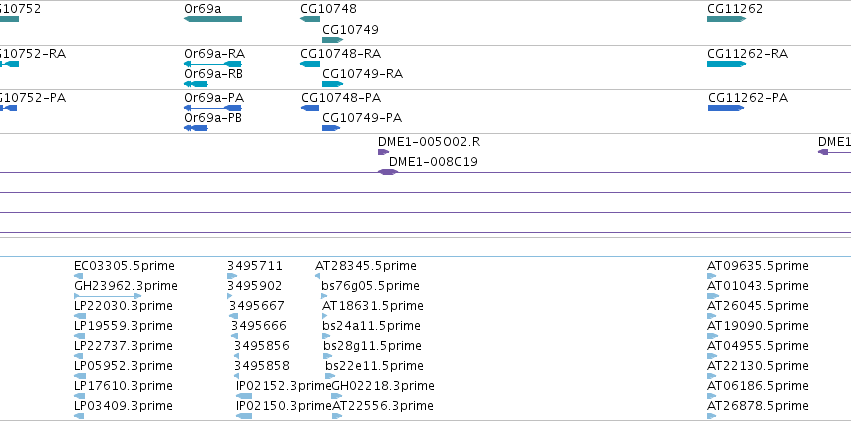The image size is (851, 421).
Task: Click the DME1-008C19 purple glyph
Action: [x=388, y=172]
